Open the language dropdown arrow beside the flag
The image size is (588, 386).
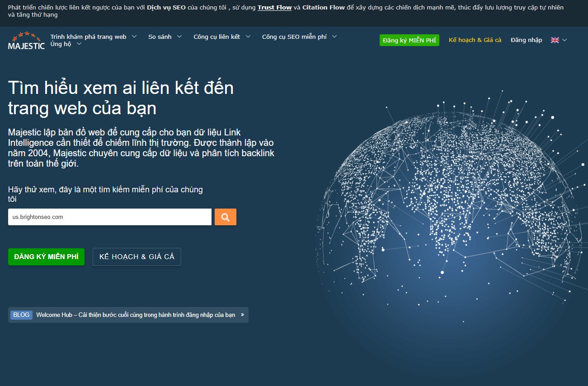coord(564,40)
